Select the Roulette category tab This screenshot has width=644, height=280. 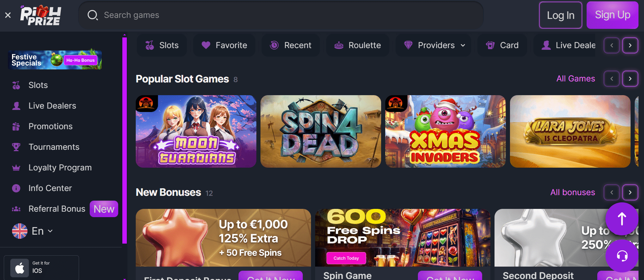(358, 45)
